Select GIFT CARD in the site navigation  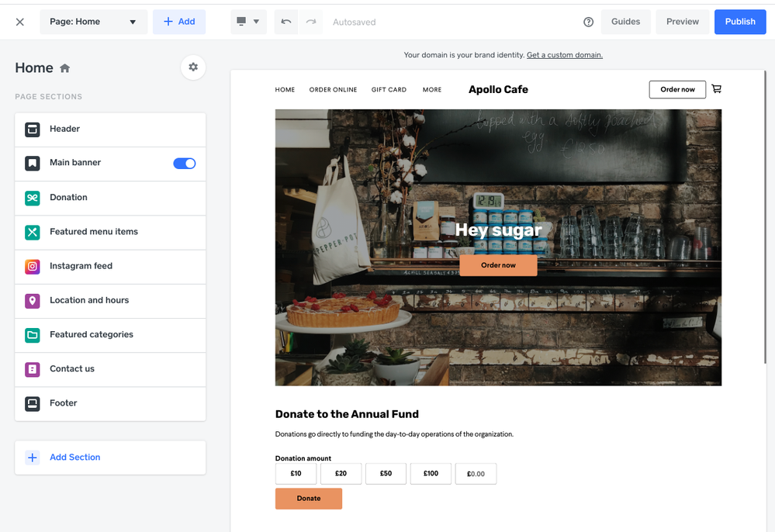click(389, 90)
